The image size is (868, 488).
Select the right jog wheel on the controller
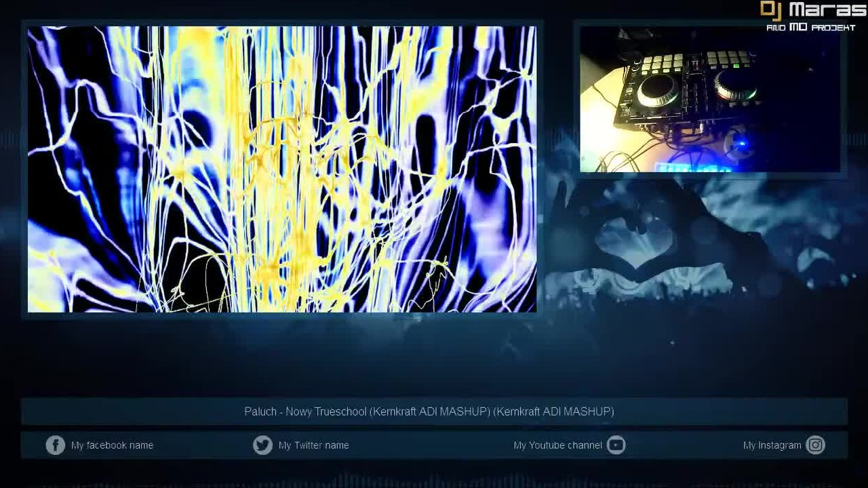[735, 85]
